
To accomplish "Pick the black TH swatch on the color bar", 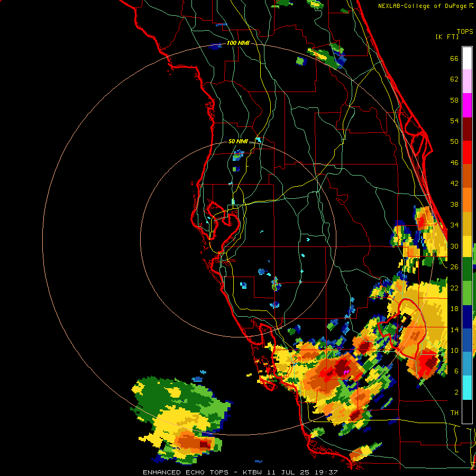I will coord(467,411).
